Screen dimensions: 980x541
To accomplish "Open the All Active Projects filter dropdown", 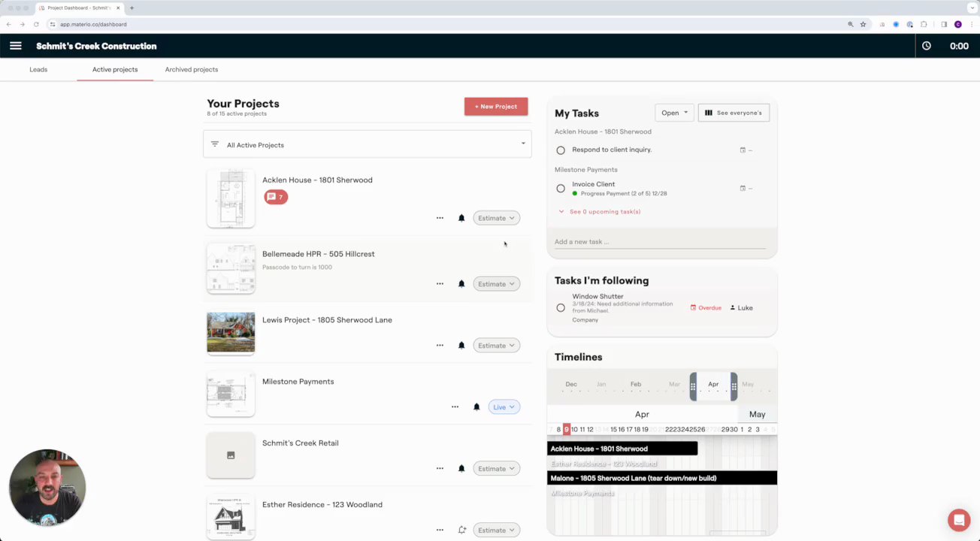I will pos(367,144).
